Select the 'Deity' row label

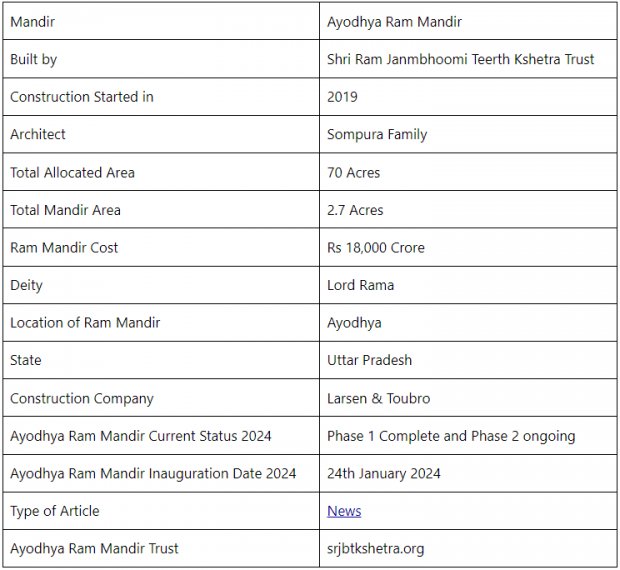(27, 285)
